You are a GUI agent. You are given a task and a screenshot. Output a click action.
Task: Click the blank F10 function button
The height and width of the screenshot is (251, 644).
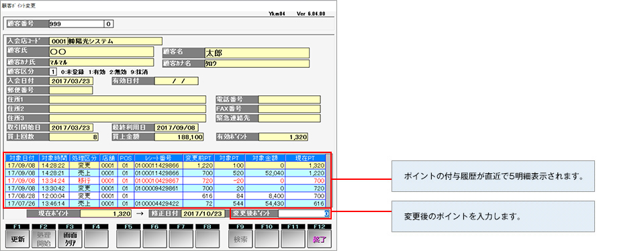pos(267,237)
